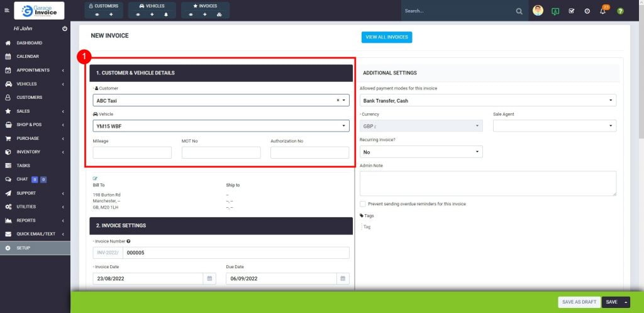Expand Quick Email/Text in the sidebar
This screenshot has width=644, height=313.
click(x=35, y=234)
